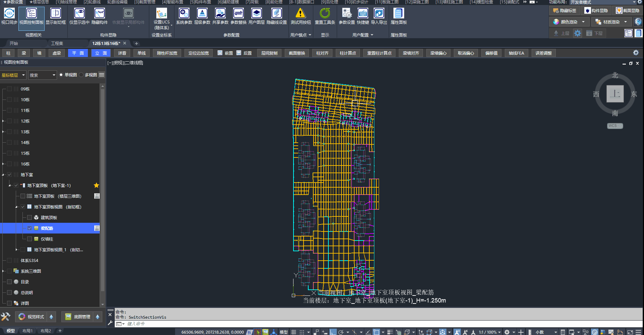Expand the 12栋 tree node
644x335 pixels.
(3, 121)
